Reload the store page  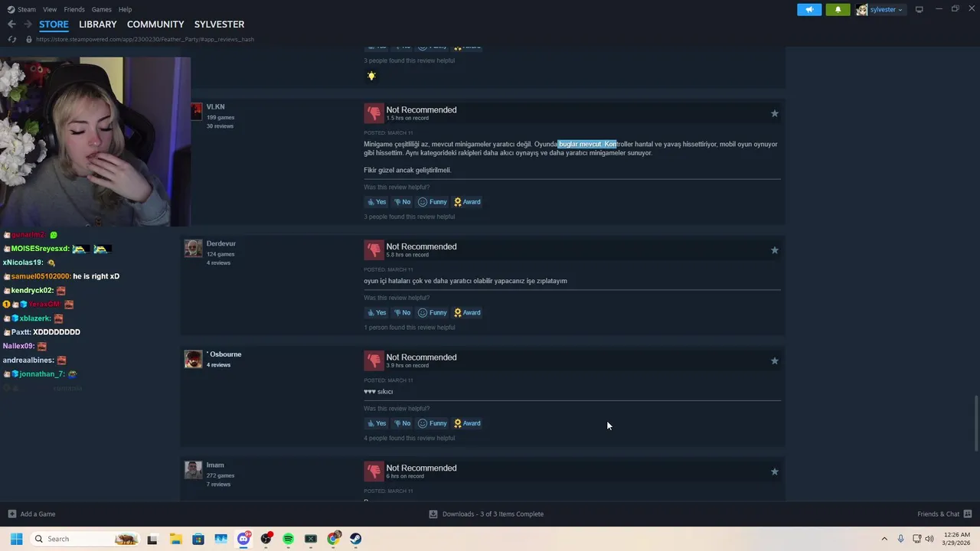pyautogui.click(x=12, y=39)
